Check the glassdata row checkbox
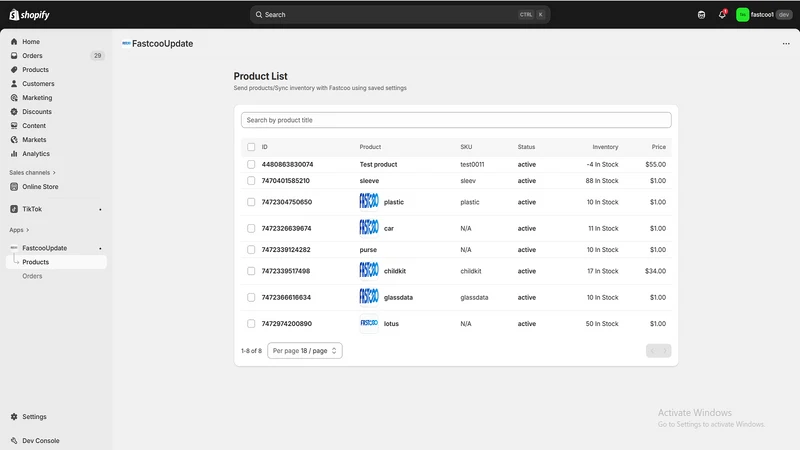This screenshot has height=450, width=800. [251, 297]
